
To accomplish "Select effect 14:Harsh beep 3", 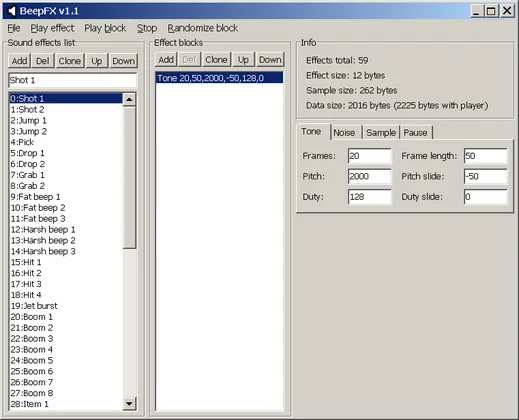I will (x=66, y=251).
